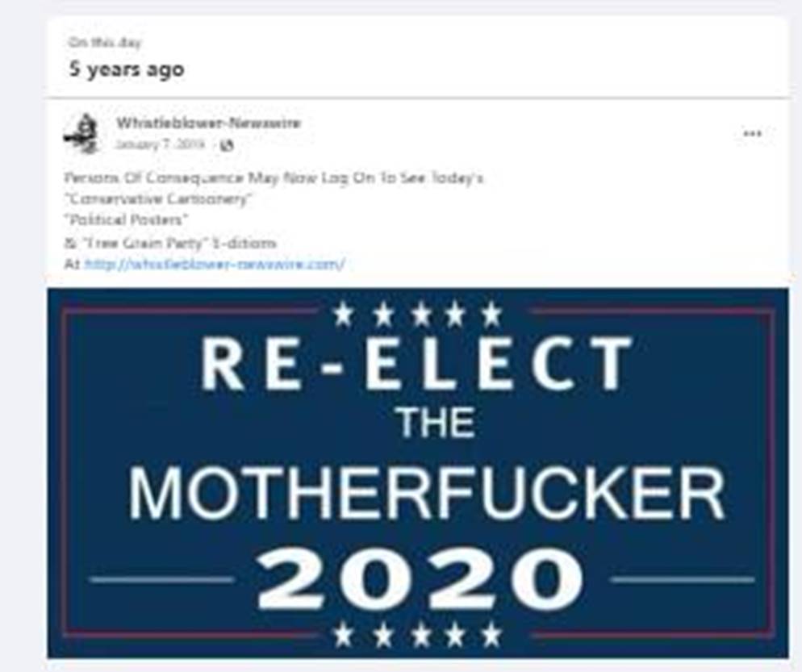
Task: Open the three-dot post options menu
Action: tap(752, 134)
